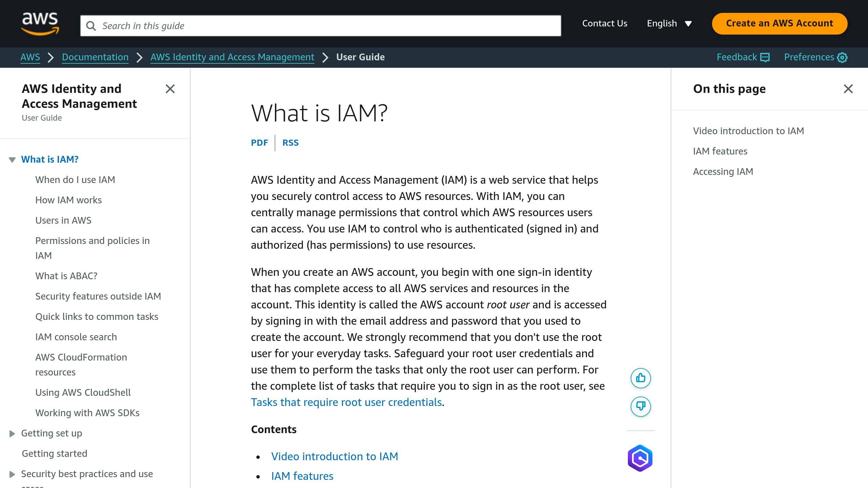Image resolution: width=868 pixels, height=488 pixels.
Task: Open When do I use IAM
Action: (75, 180)
